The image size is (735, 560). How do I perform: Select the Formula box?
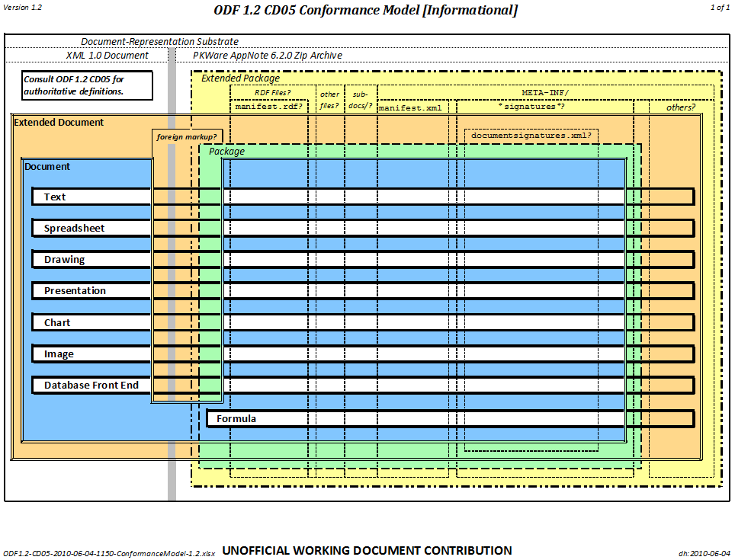click(x=236, y=419)
